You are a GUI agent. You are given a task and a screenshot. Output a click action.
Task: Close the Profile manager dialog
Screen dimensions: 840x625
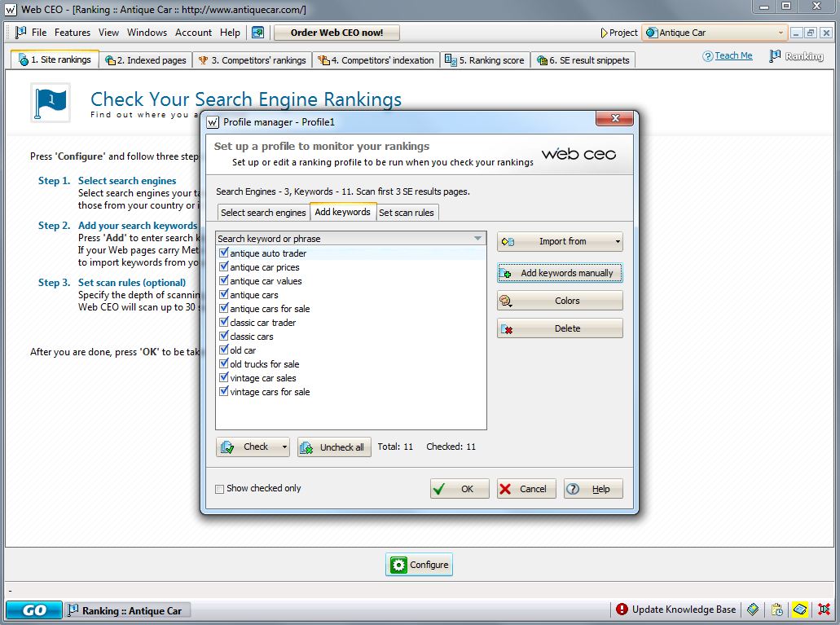[614, 118]
